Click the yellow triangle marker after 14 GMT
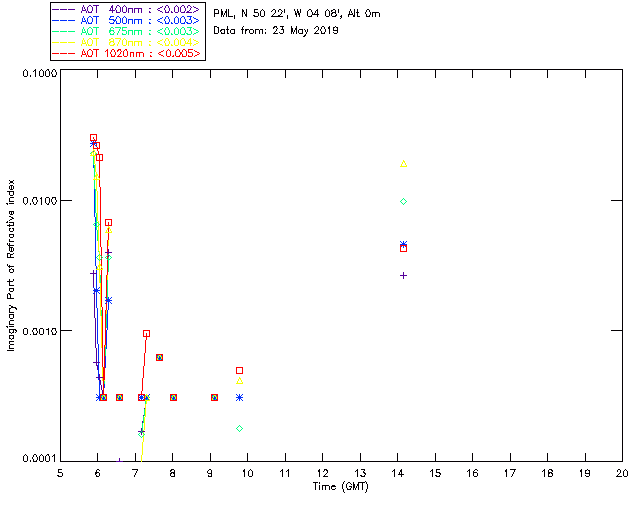The width and height of the screenshot is (640, 512). click(x=404, y=164)
